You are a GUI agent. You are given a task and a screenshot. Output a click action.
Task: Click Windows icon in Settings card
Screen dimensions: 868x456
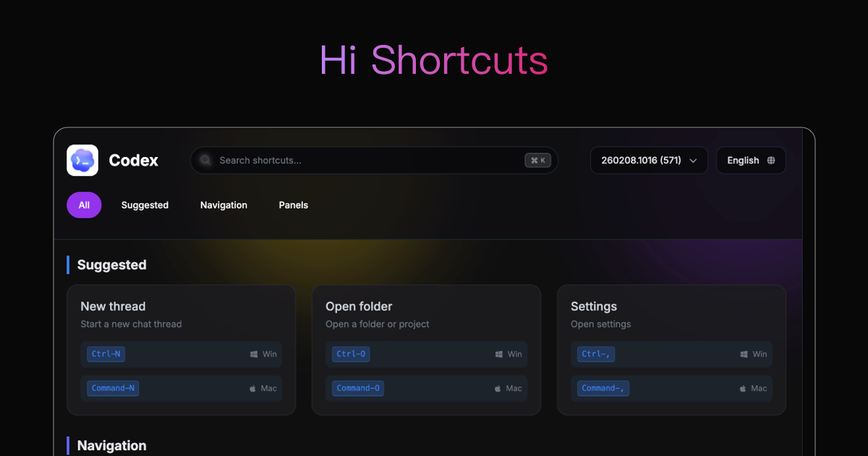click(x=744, y=355)
